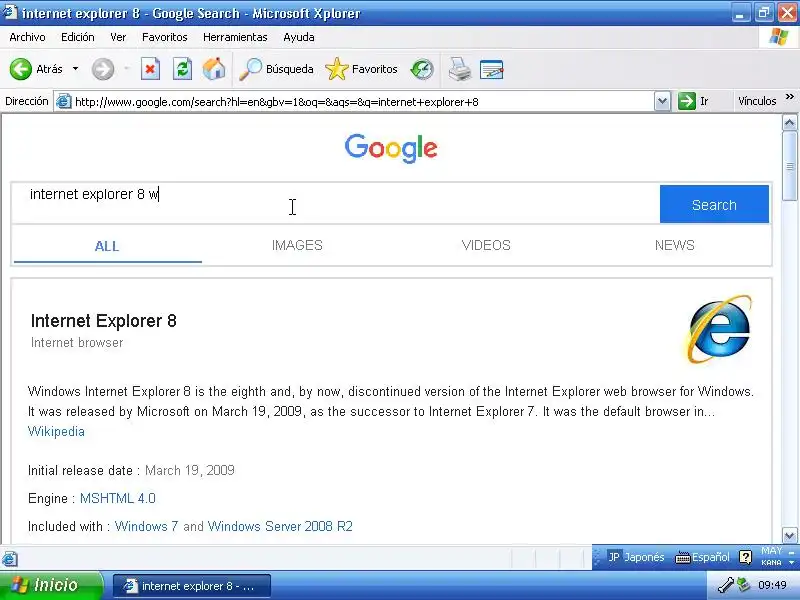Click the internet explorer 8 taskbar button
Image resolution: width=800 pixels, height=600 pixels.
tap(191, 586)
